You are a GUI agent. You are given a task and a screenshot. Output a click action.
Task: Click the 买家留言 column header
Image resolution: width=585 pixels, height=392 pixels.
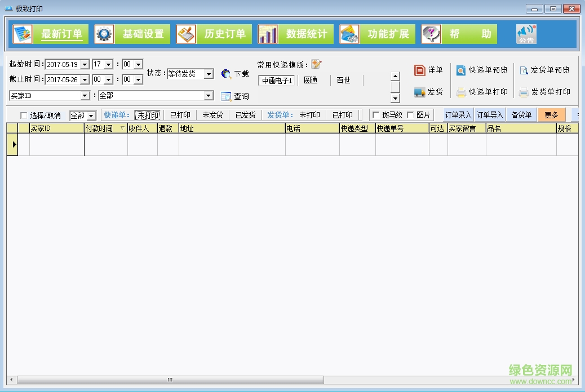click(x=466, y=128)
